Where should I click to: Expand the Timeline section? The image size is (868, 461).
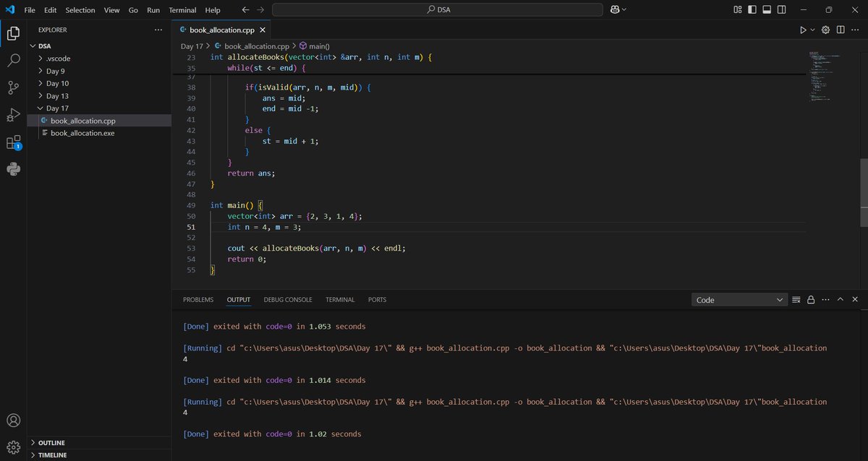pos(99,455)
